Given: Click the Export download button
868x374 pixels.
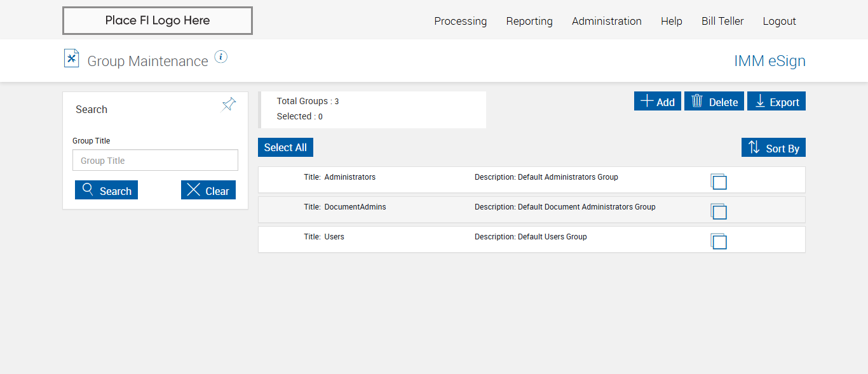Looking at the screenshot, I should 776,102.
